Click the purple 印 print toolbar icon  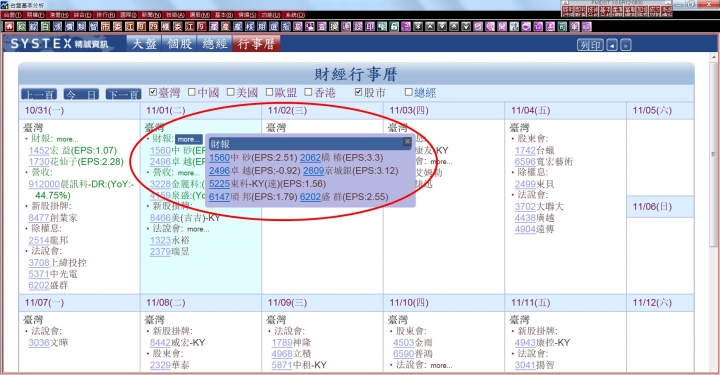click(370, 27)
